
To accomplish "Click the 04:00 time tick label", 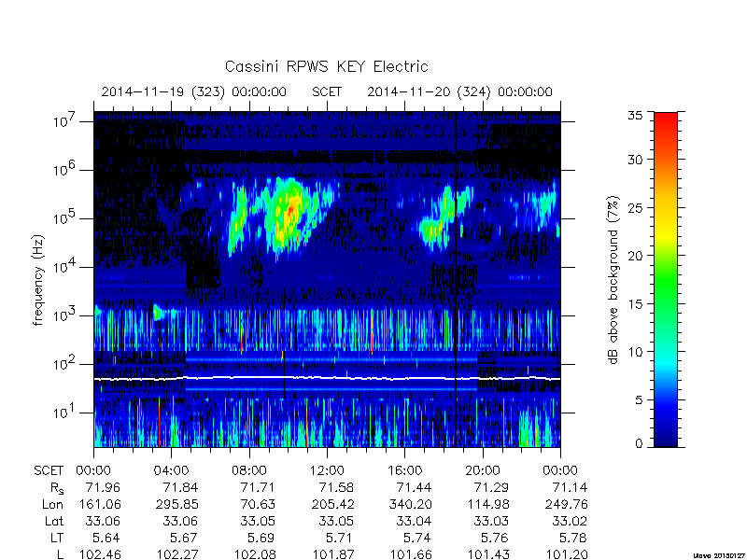I will click(171, 470).
